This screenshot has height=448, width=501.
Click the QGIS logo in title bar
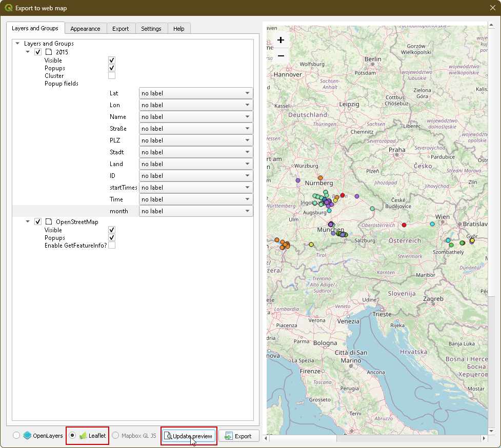(x=8, y=8)
